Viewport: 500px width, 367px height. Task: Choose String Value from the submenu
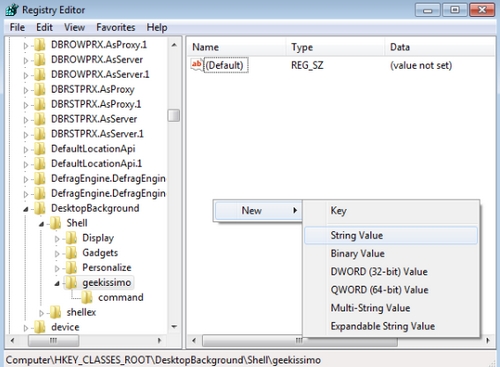pos(391,235)
